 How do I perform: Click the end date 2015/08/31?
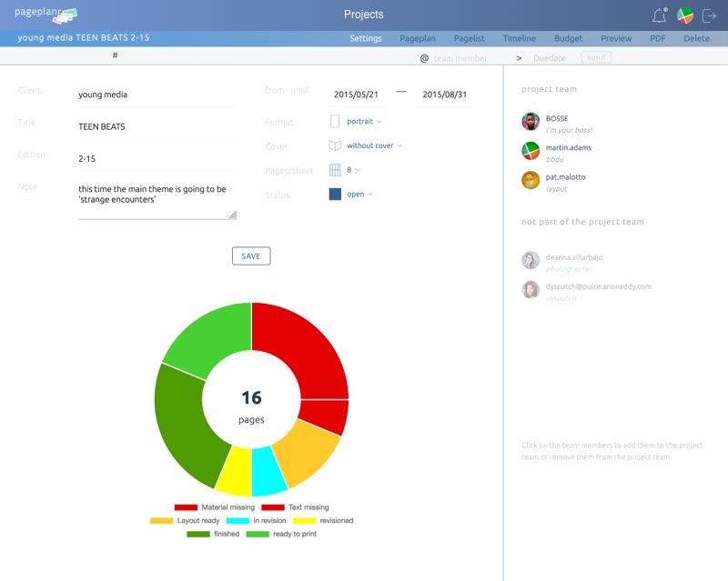click(444, 95)
